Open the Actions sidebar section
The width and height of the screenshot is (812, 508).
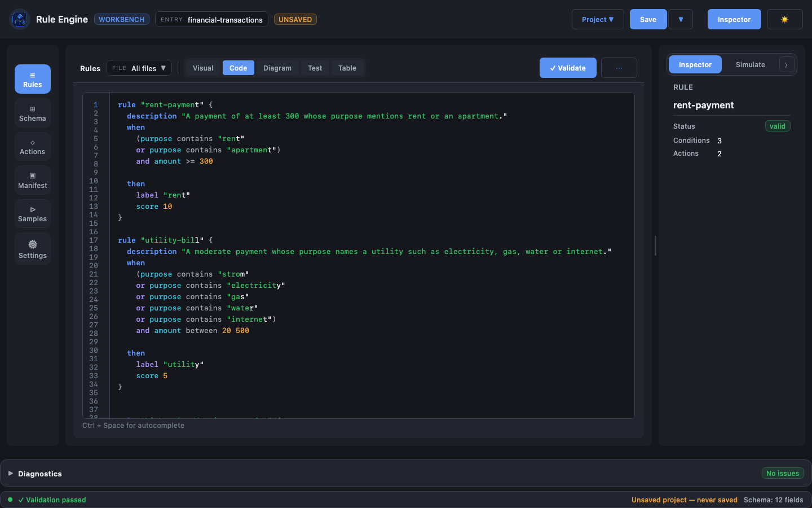[33, 147]
